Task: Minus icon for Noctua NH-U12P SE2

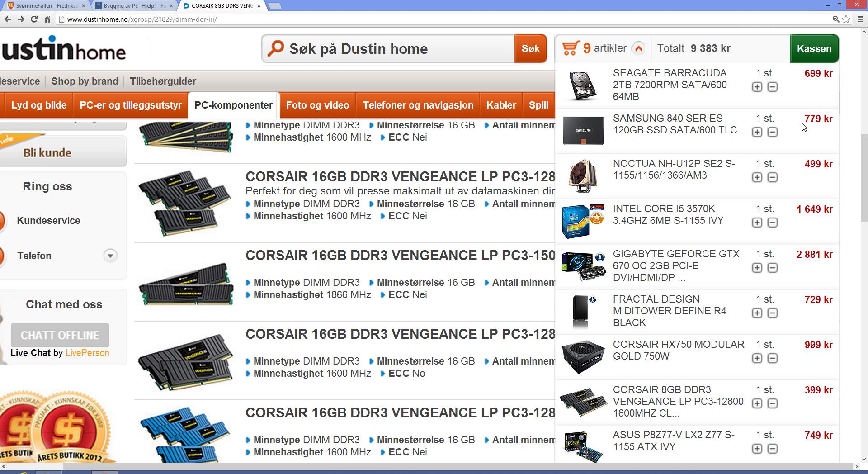Action: pos(773,177)
